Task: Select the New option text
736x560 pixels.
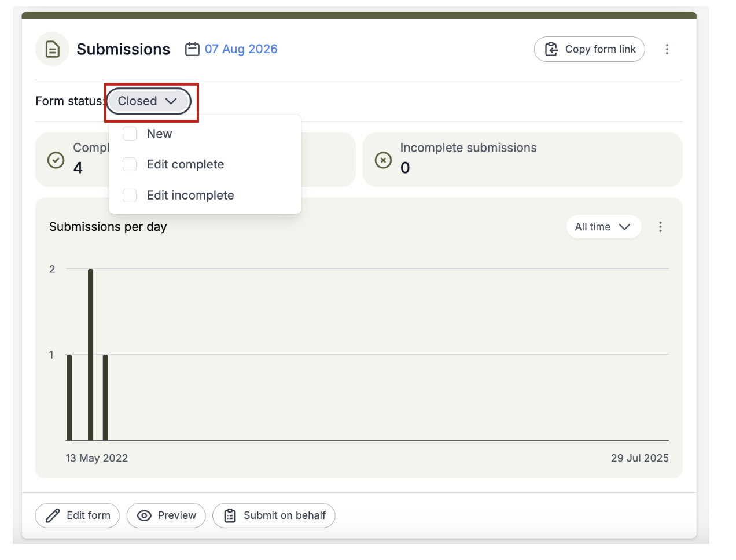Action: click(159, 134)
